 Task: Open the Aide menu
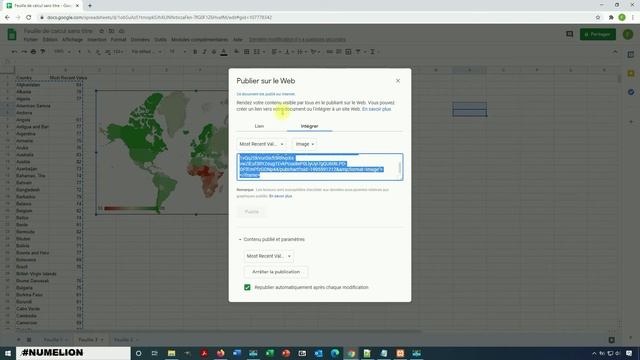coord(238,40)
